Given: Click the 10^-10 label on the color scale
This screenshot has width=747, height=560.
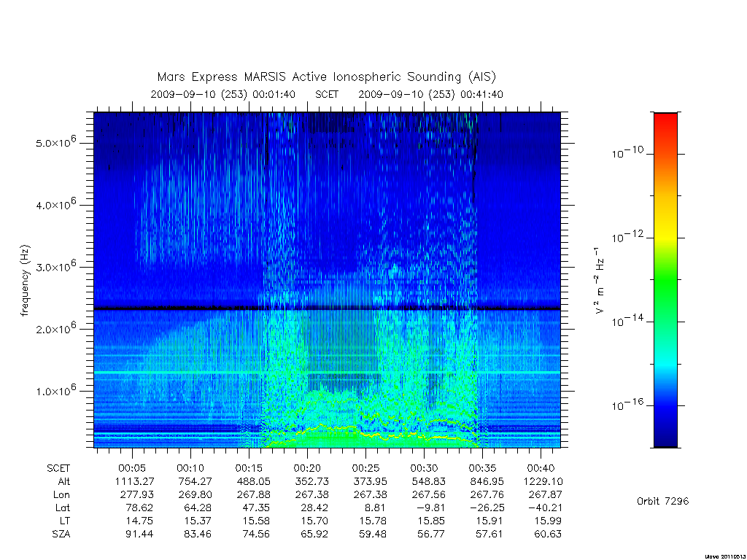Looking at the screenshot, I should (x=627, y=152).
